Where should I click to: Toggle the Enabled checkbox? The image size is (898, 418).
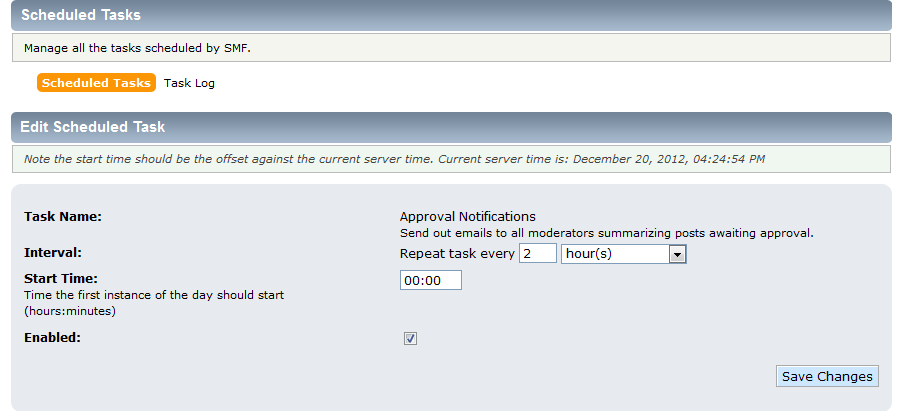[x=410, y=338]
